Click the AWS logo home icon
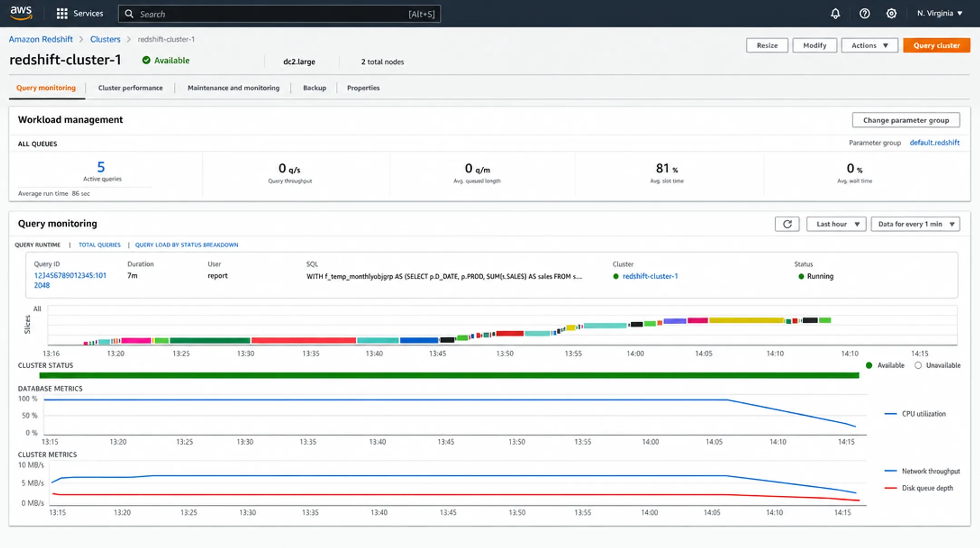980x548 pixels. (21, 13)
